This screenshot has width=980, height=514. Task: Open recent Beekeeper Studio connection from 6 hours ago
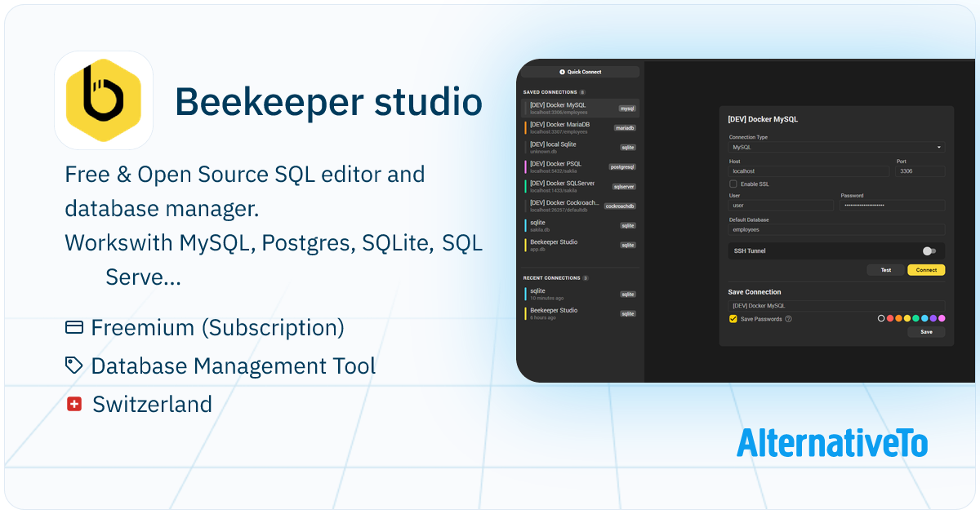tap(581, 314)
